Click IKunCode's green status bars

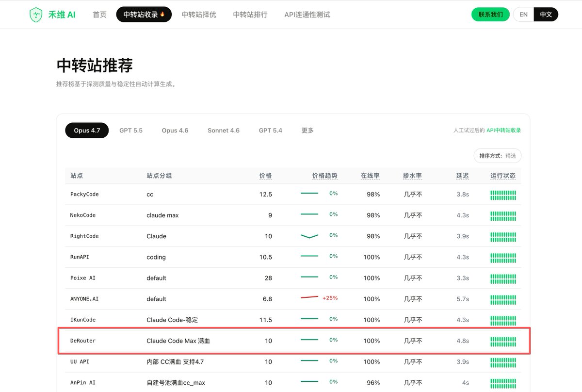coord(503,321)
